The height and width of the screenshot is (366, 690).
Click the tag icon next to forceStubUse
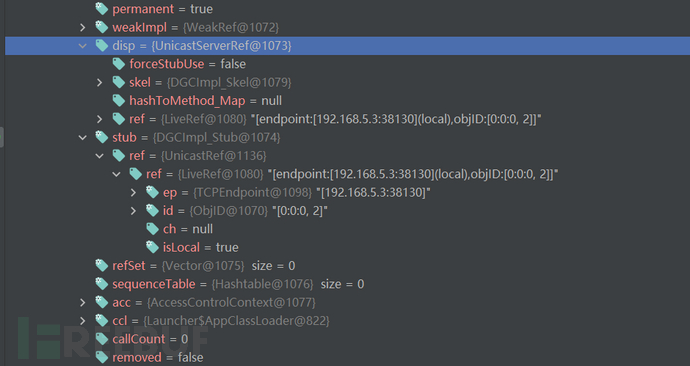118,64
